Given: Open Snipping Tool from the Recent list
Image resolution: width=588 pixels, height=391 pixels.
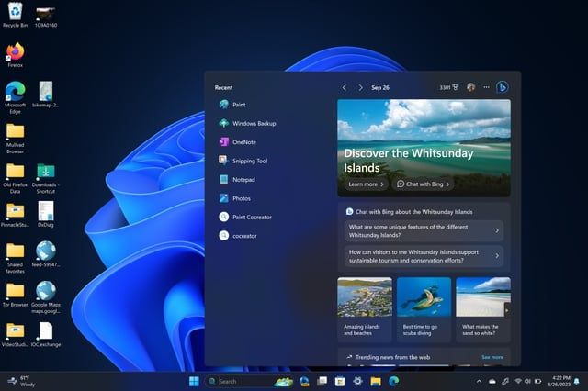Looking at the screenshot, I should (x=249, y=161).
